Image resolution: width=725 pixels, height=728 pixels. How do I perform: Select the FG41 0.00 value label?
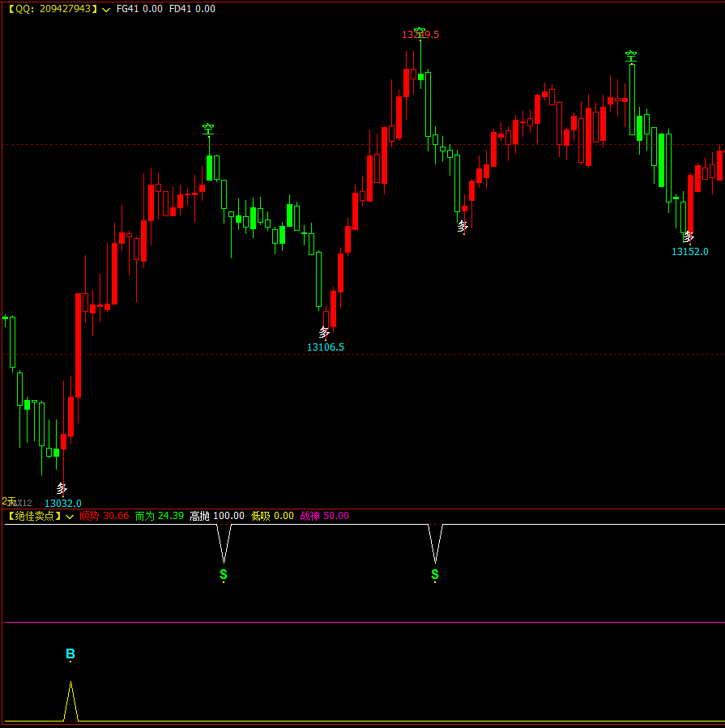tap(139, 9)
